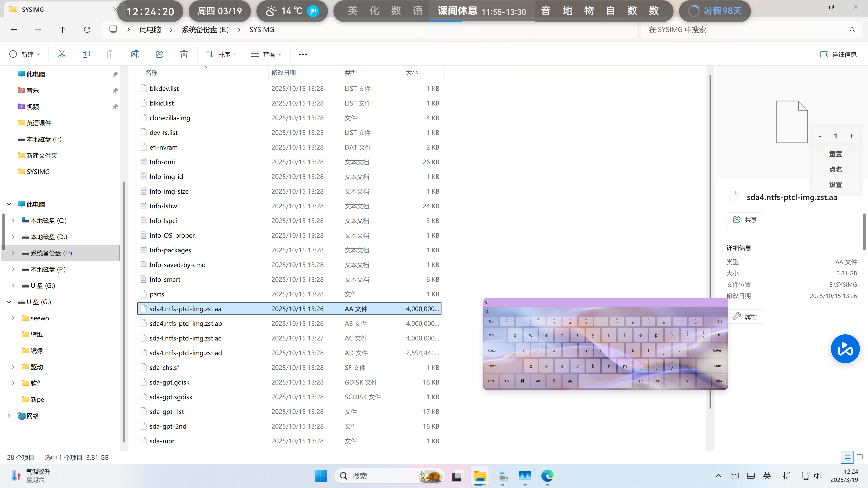Click the Rename icon in toolbar
The image size is (868, 488).
[135, 54]
